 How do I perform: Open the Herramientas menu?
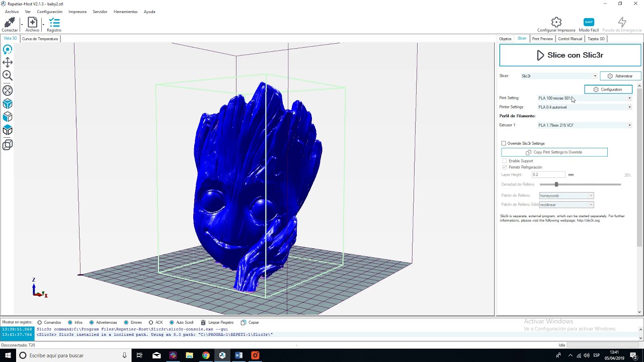125,12
